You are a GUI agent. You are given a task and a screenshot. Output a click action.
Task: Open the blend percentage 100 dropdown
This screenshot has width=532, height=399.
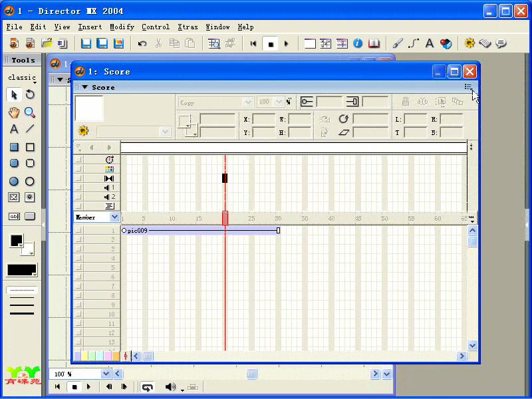pyautogui.click(x=279, y=102)
